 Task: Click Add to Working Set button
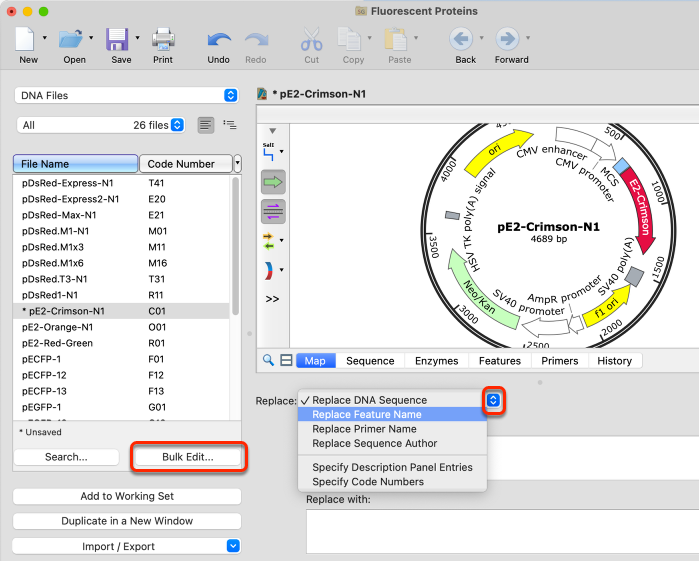pyautogui.click(x=127, y=496)
